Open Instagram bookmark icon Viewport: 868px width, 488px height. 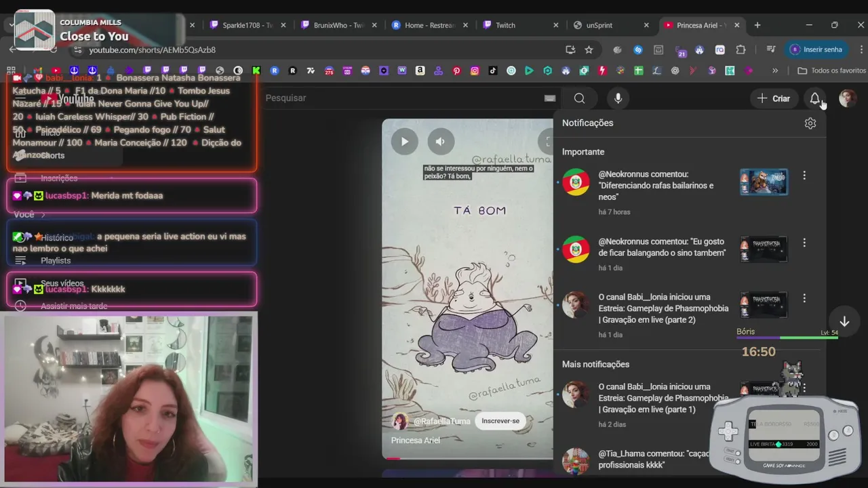475,70
